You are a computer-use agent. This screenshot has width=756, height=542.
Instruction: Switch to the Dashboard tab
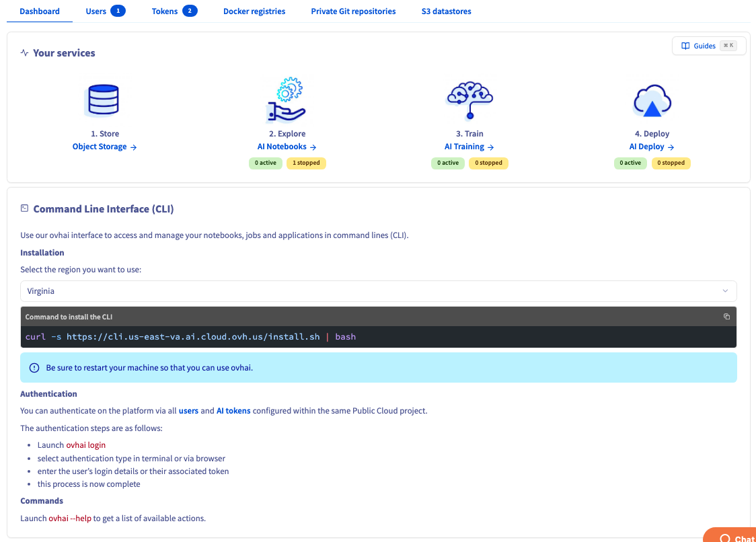[x=40, y=11]
